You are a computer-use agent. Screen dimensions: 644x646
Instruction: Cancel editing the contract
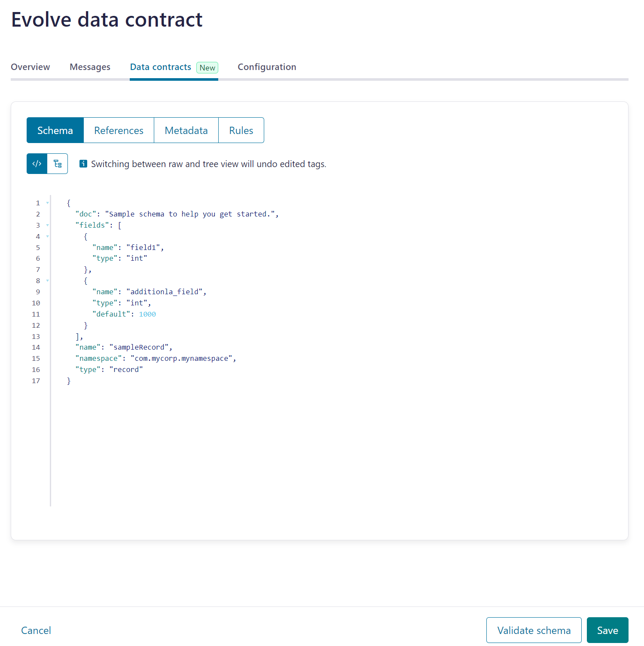[36, 630]
